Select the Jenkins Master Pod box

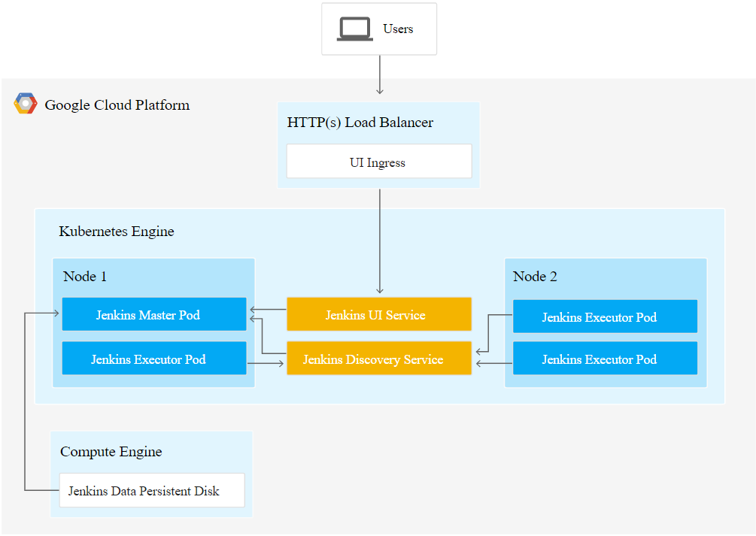tap(154, 314)
